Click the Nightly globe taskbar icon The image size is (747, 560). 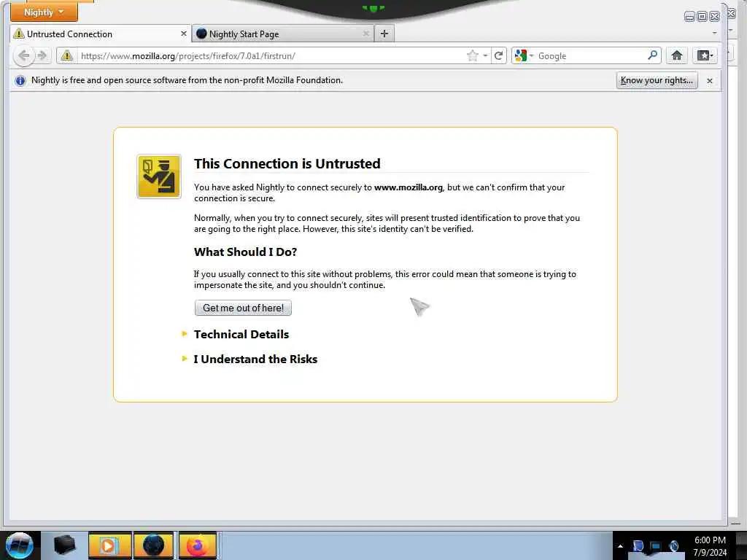[153, 545]
